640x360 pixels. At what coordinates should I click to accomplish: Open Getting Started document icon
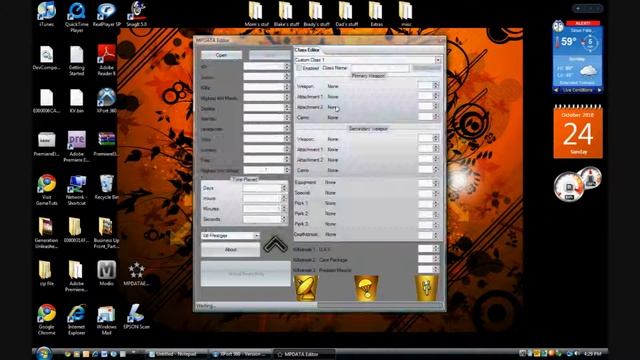click(76, 60)
